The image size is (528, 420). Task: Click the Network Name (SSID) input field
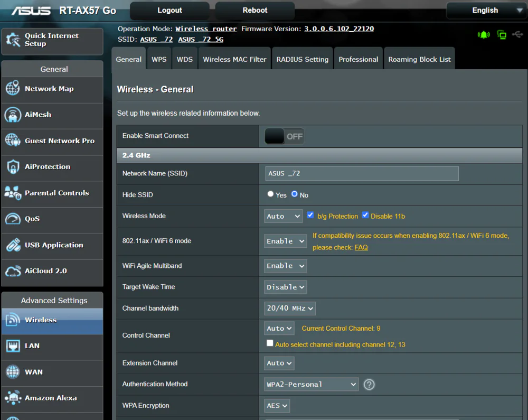pyautogui.click(x=362, y=173)
